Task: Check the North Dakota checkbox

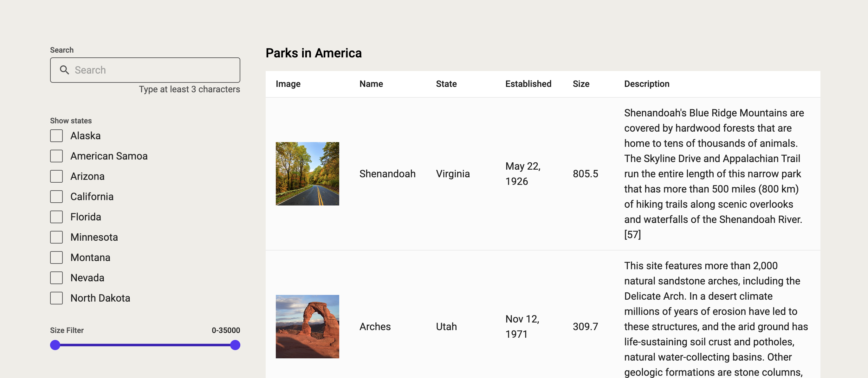Action: click(56, 298)
